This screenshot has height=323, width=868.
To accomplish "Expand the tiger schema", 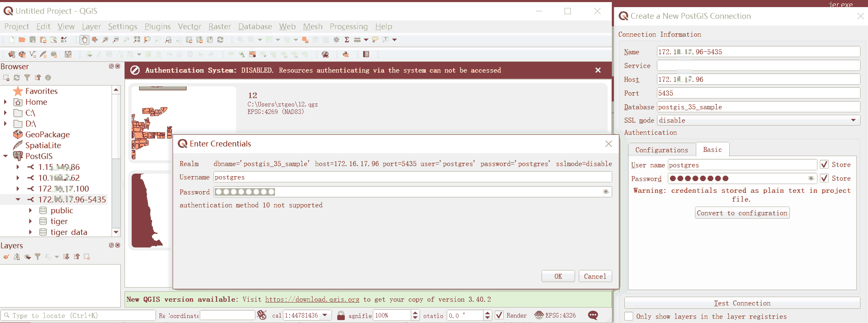I will coord(31,221).
